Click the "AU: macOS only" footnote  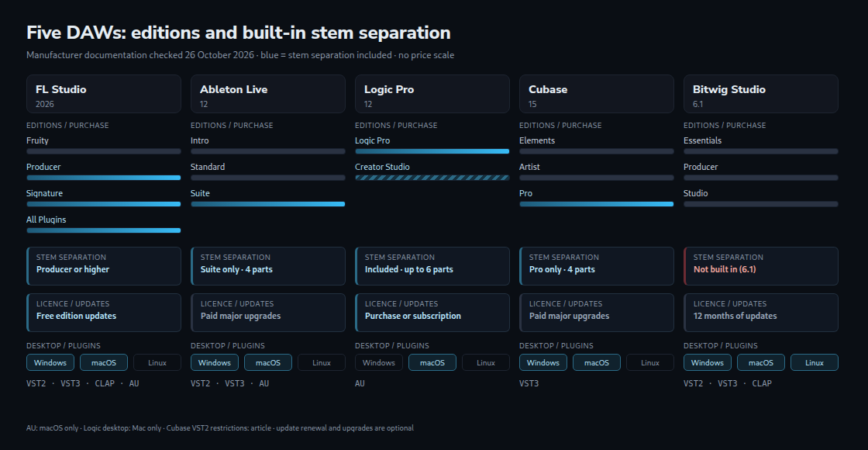pyautogui.click(x=220, y=427)
